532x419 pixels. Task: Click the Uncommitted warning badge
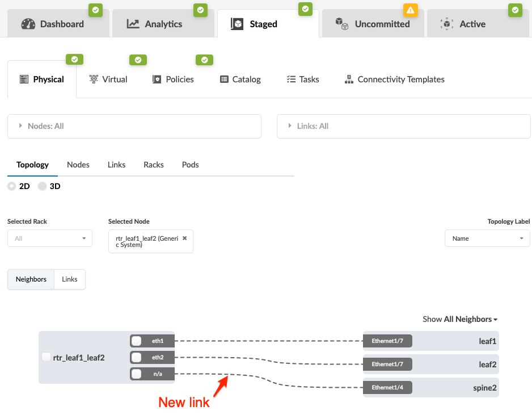[410, 10]
